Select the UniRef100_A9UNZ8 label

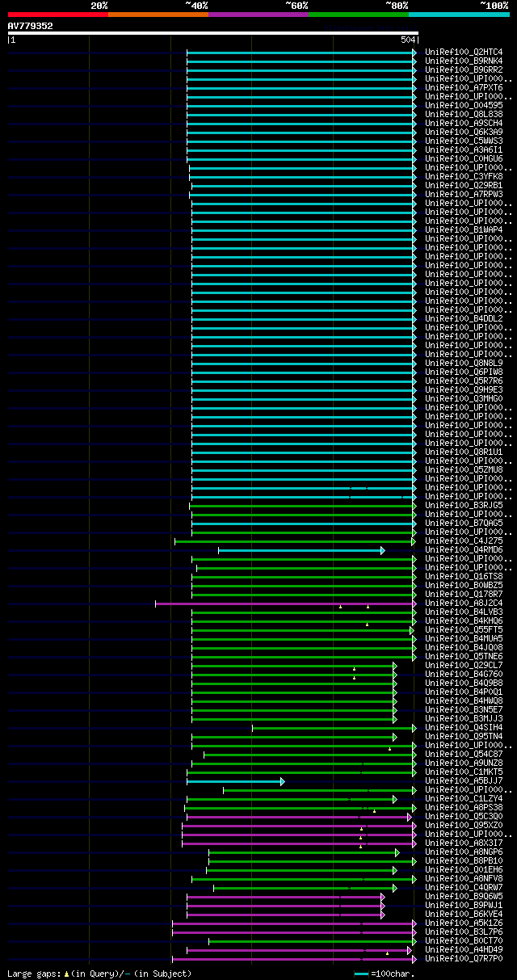tap(464, 763)
